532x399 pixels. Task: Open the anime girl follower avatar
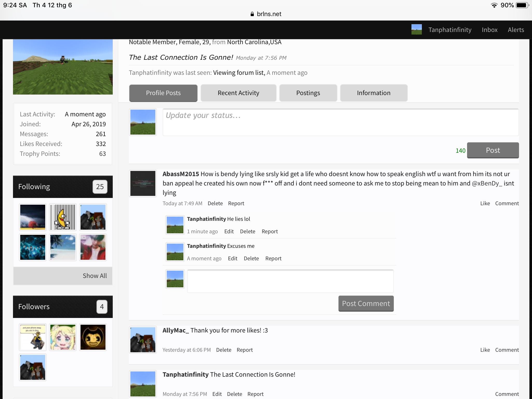[63, 337]
